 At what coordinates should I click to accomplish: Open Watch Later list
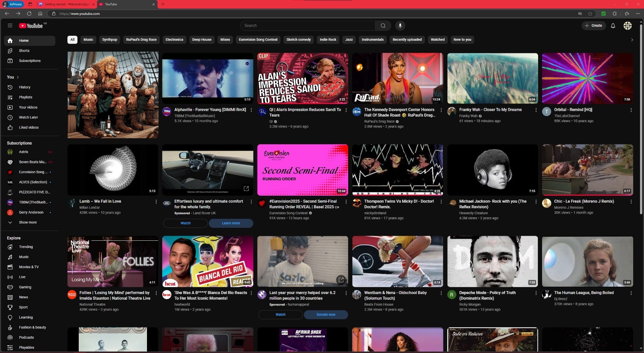[x=29, y=117]
